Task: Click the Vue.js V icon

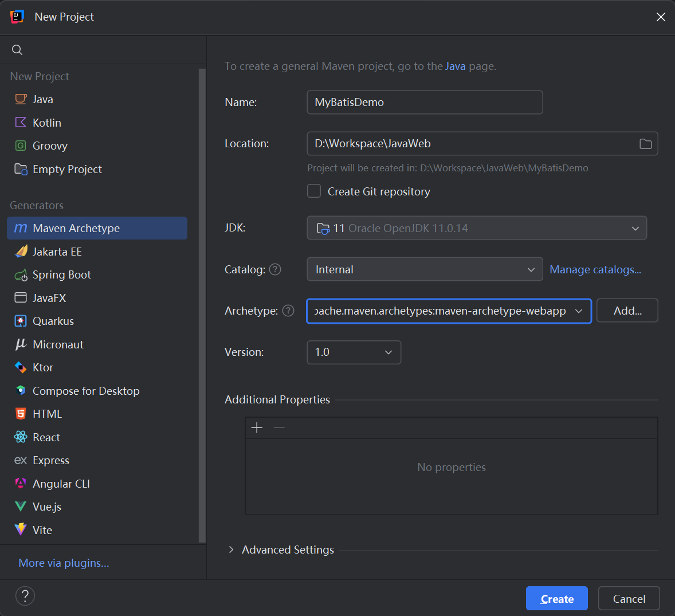Action: [21, 506]
